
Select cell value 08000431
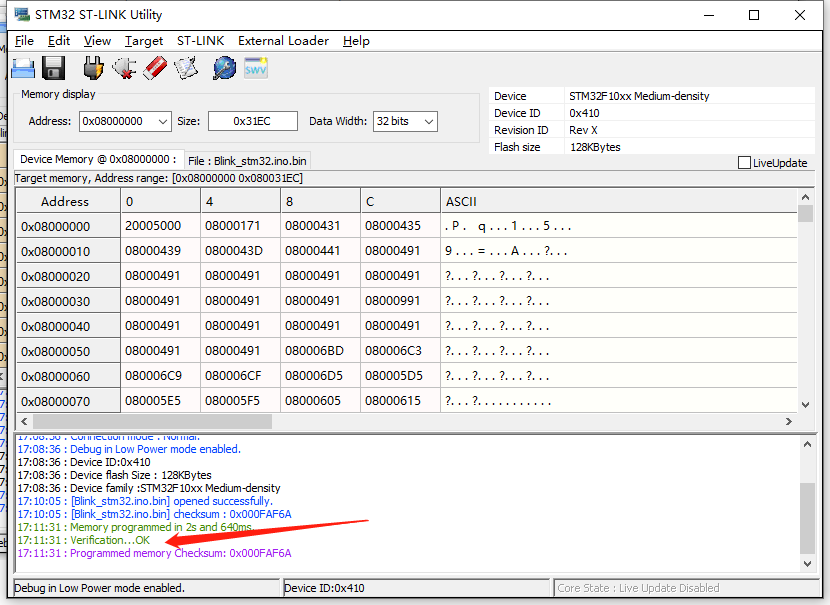pos(320,226)
